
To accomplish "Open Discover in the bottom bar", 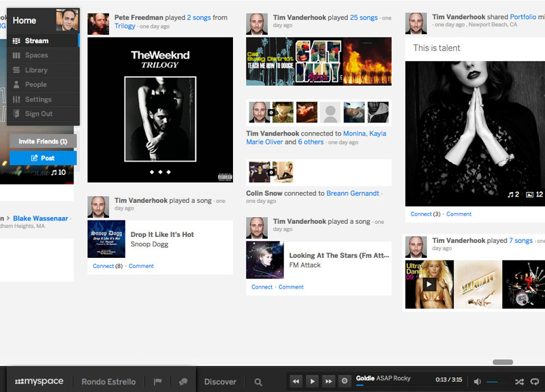I will tap(220, 382).
